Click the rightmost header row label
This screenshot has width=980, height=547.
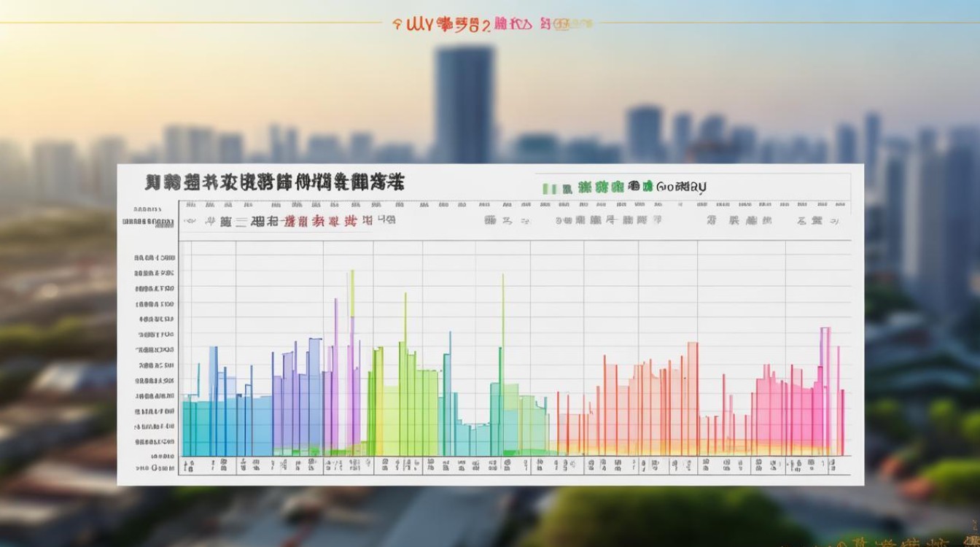[819, 220]
